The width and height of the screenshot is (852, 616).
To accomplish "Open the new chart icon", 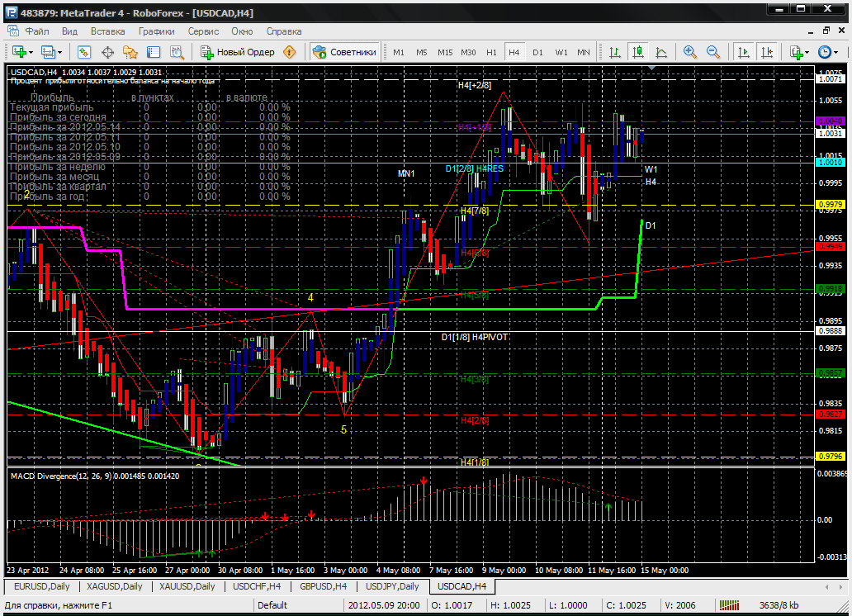I will coord(19,52).
